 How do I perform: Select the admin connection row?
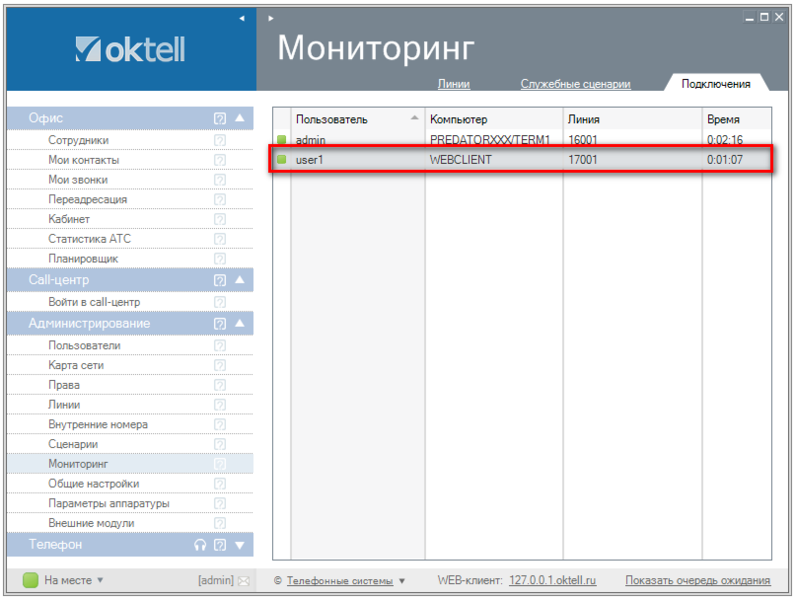(x=522, y=139)
